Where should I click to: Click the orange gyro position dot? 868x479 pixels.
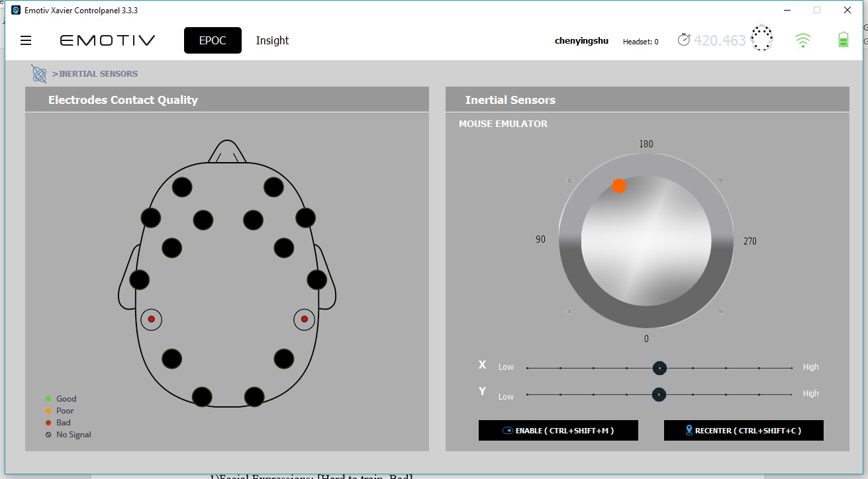(x=619, y=186)
